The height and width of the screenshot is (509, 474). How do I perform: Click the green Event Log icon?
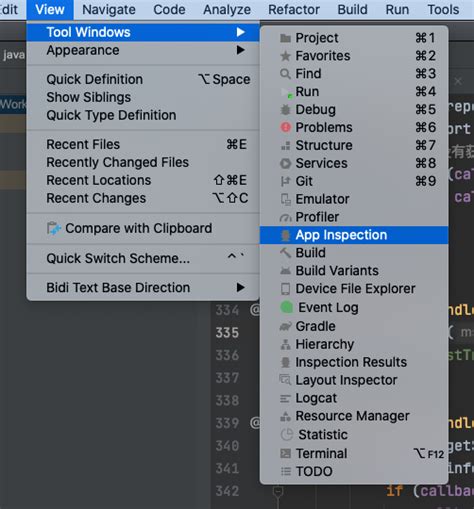(x=286, y=307)
